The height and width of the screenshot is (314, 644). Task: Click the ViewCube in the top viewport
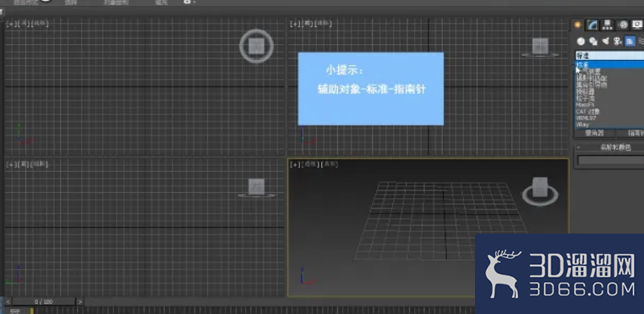coord(256,46)
